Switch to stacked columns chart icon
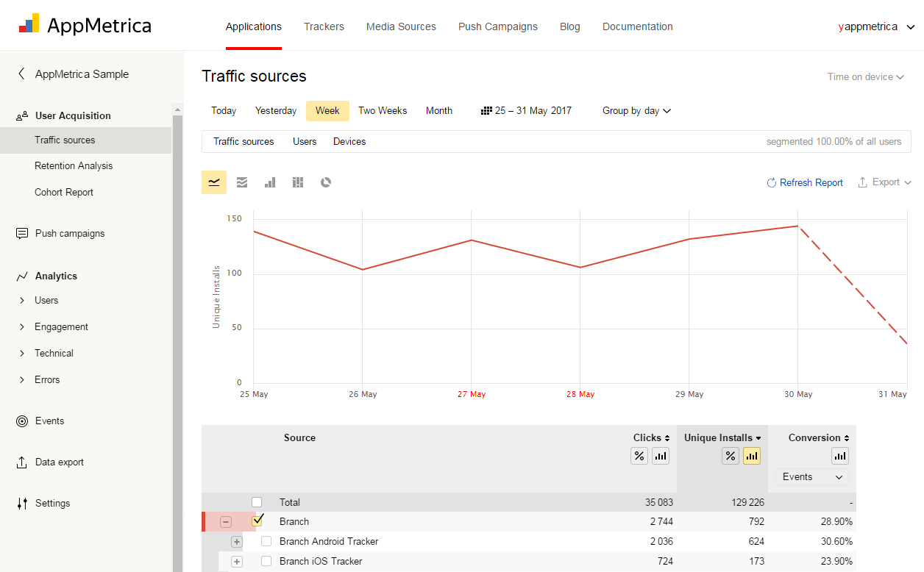Image resolution: width=924 pixels, height=572 pixels. (298, 182)
